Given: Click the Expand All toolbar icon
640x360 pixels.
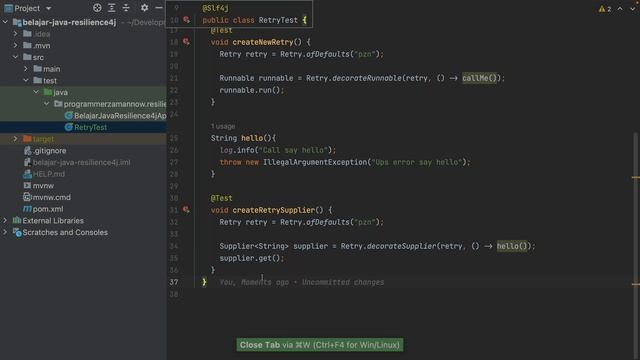Looking at the screenshot, I should tap(111, 8).
